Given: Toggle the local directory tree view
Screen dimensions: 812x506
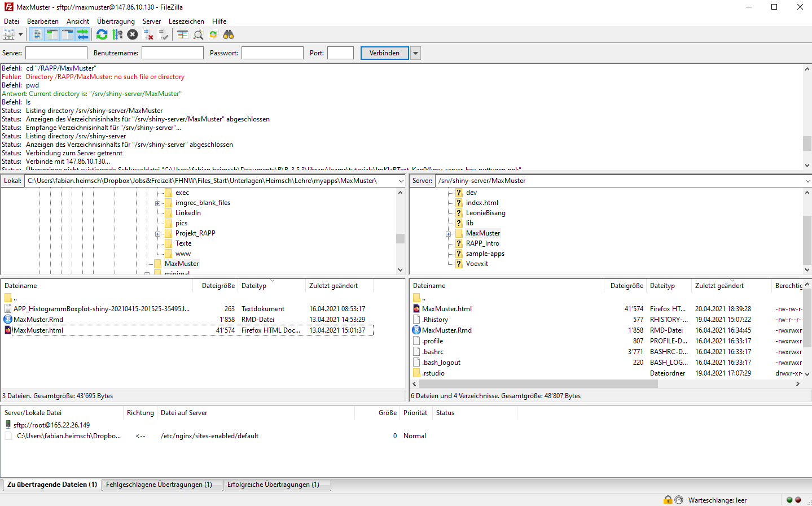Looking at the screenshot, I should (x=52, y=34).
